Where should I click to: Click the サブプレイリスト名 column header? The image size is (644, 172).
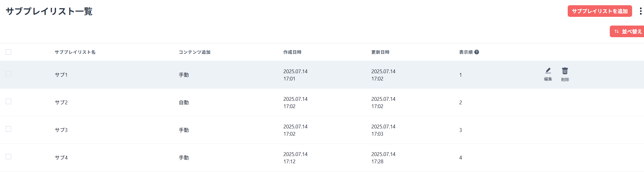point(75,52)
